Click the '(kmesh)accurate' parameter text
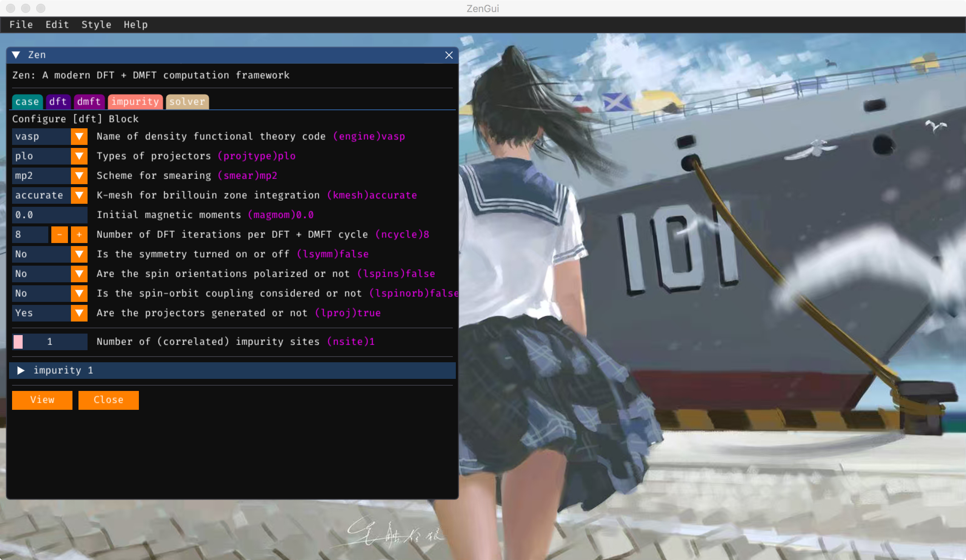Screen dimensions: 966x560 tap(372, 195)
